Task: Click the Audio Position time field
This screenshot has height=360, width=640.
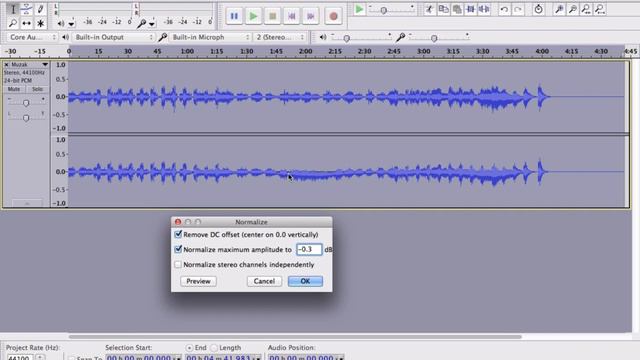Action: tap(306, 358)
